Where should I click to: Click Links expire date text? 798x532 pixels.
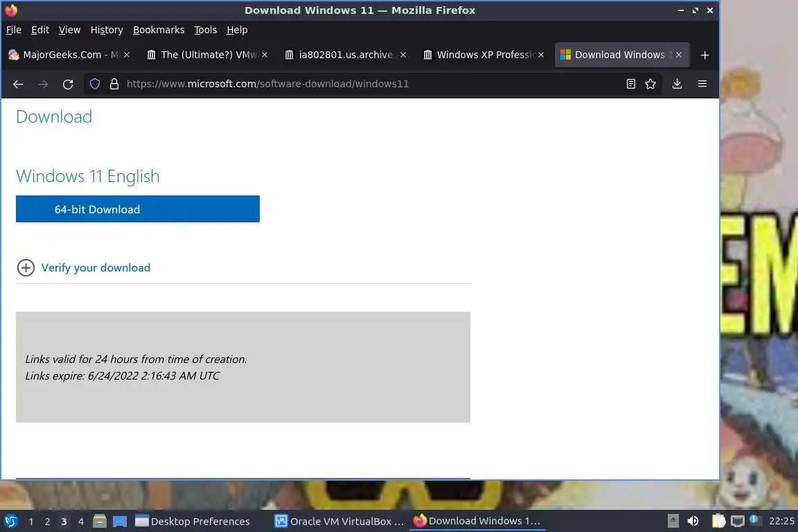pos(122,375)
